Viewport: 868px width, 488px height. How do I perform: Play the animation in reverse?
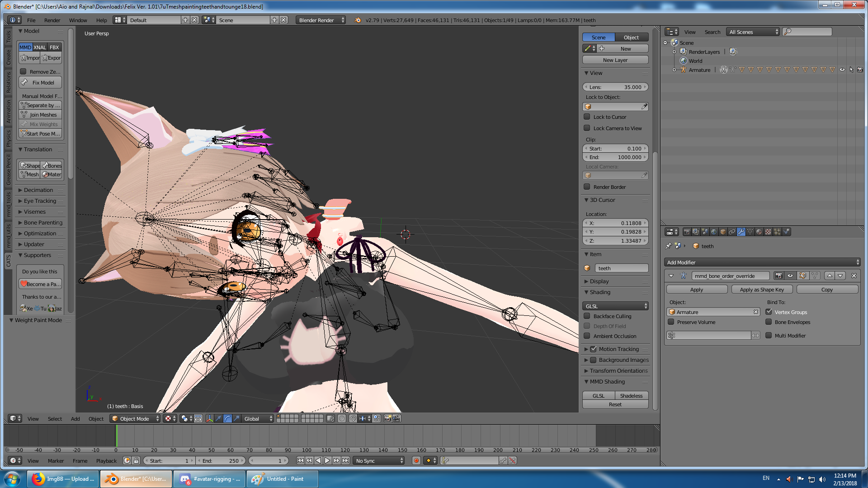318,460
